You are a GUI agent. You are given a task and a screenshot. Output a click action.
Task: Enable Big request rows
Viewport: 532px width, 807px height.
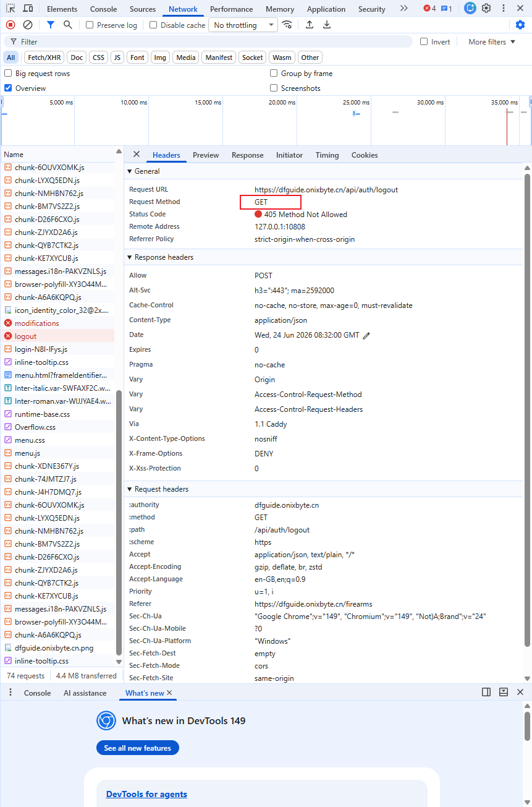pos(8,73)
